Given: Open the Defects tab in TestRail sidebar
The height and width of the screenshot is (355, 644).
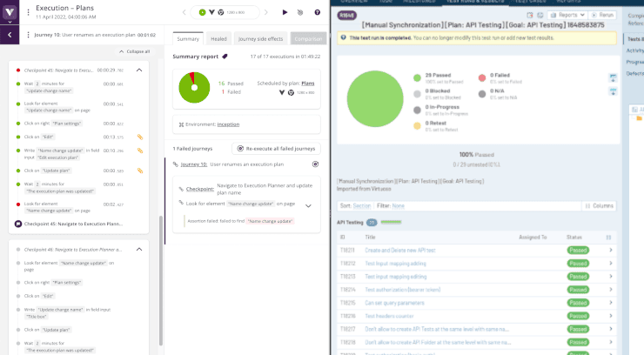Looking at the screenshot, I should click(634, 73).
